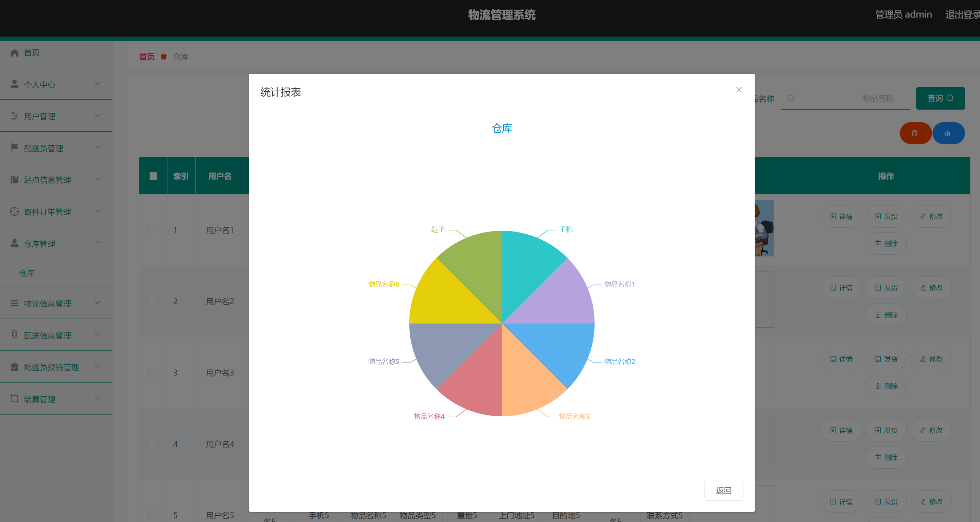Click the 仓库管理 person icon
The width and height of the screenshot is (980, 522).
point(14,243)
